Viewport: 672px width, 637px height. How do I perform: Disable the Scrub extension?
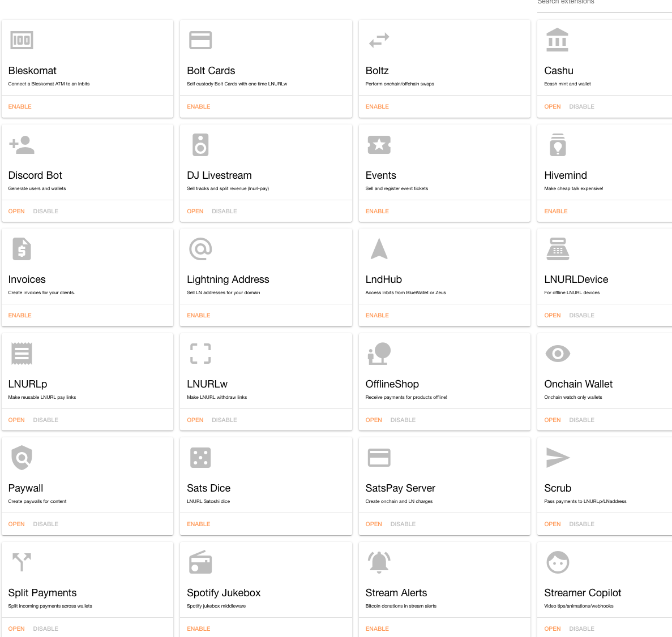(x=581, y=524)
